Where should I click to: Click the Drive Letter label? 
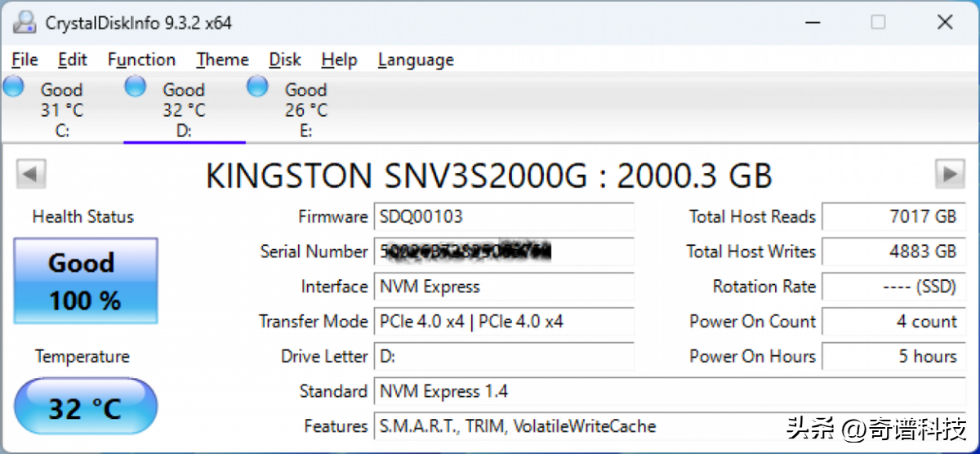coord(324,356)
